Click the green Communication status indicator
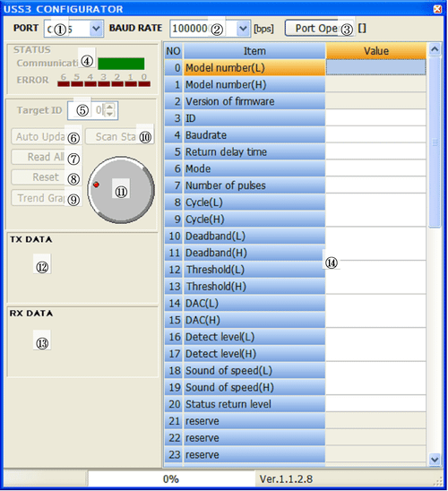 pyautogui.click(x=121, y=64)
